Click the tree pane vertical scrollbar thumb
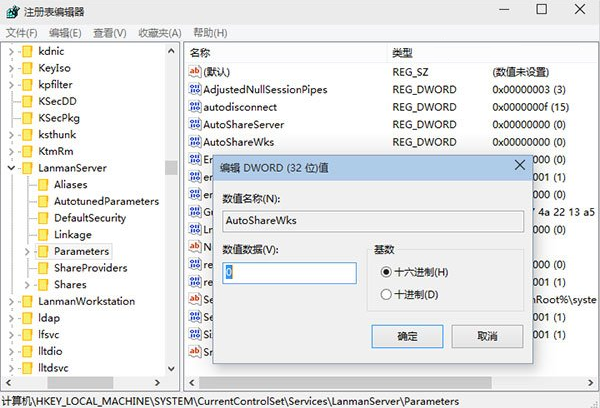This screenshot has height=408, width=600. tap(171, 168)
